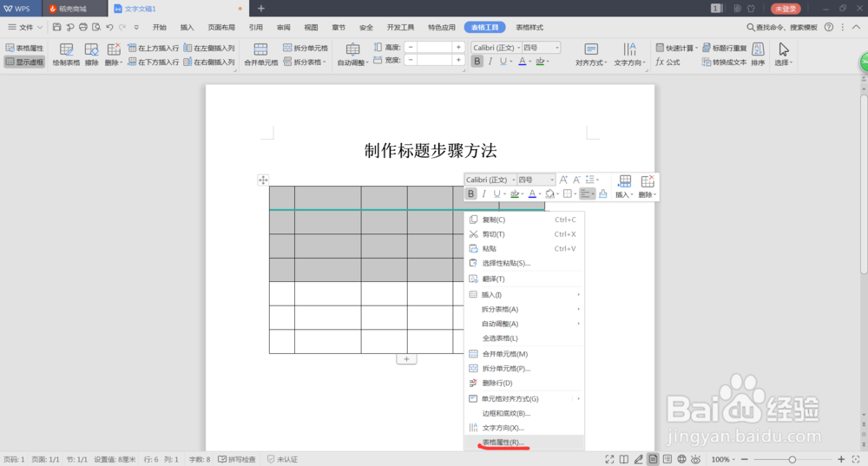This screenshot has height=466, width=868.
Task: Open 表格属性 in the ribbon
Action: pyautogui.click(x=24, y=48)
